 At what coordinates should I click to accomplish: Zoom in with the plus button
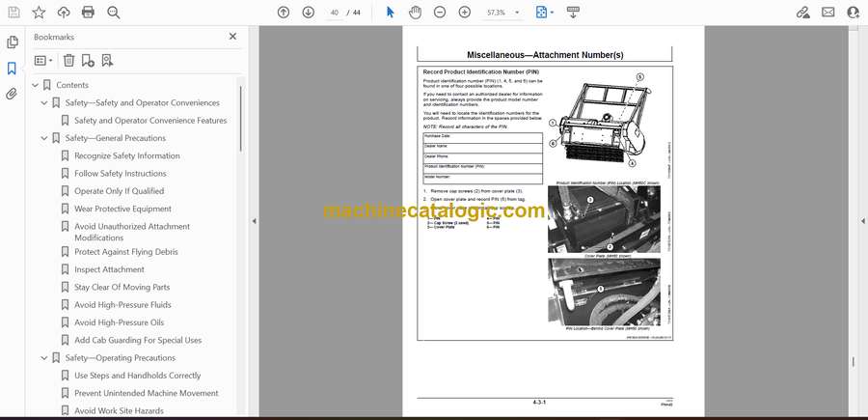pyautogui.click(x=465, y=13)
